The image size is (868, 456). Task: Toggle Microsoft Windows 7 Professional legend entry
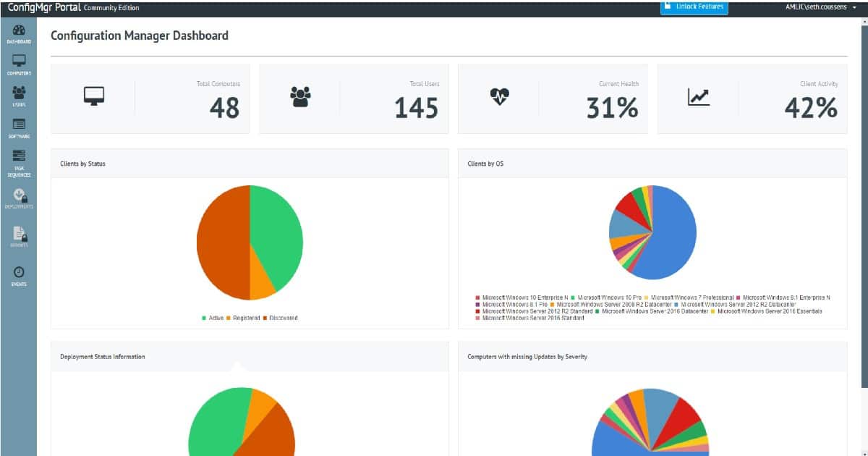click(x=690, y=298)
